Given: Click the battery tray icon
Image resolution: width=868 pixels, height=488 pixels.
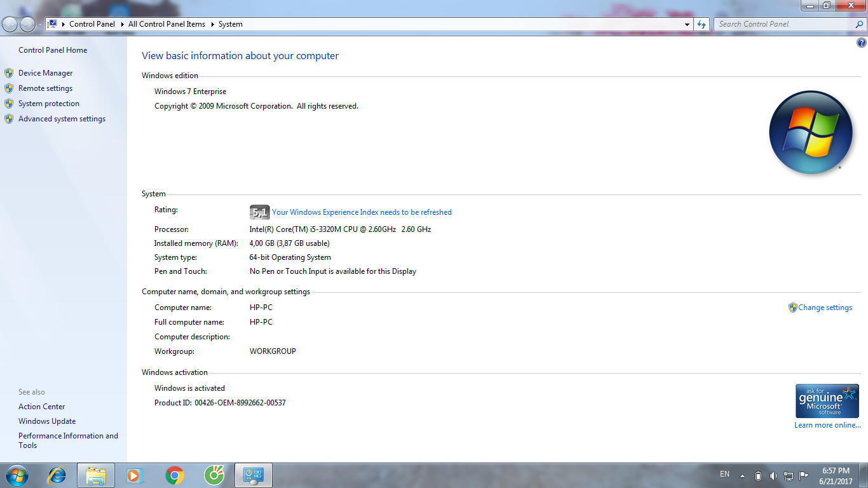Looking at the screenshot, I should click(758, 475).
